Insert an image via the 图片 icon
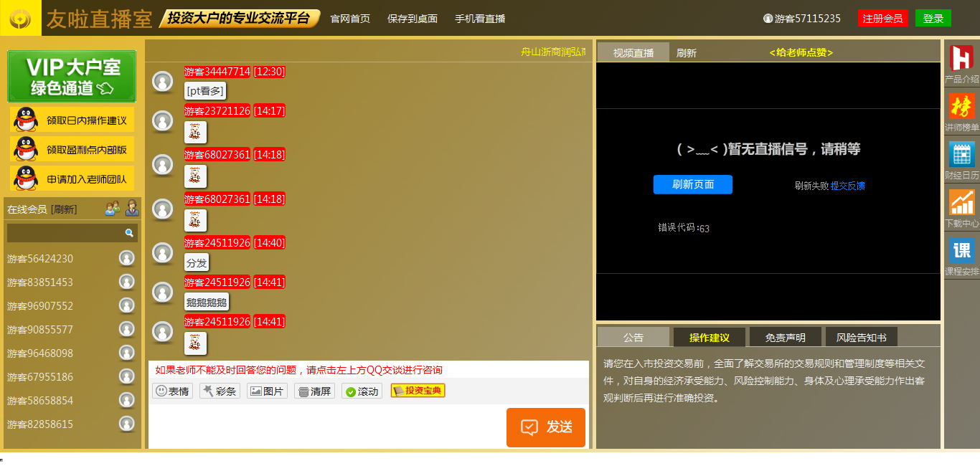Viewport: 980px width, 466px height. (266, 391)
